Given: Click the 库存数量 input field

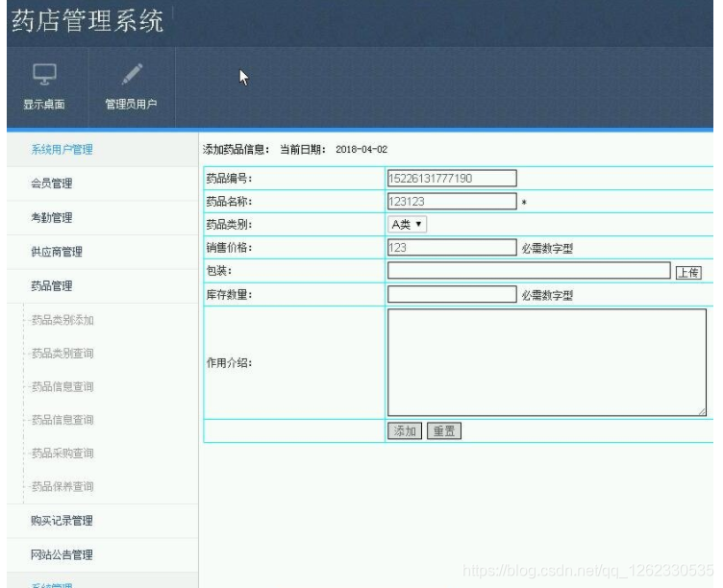Looking at the screenshot, I should coord(452,294).
